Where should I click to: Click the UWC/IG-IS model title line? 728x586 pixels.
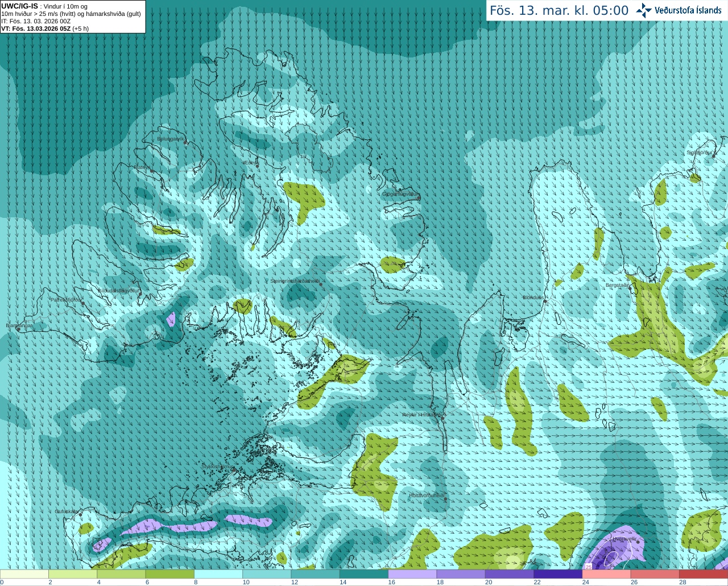pos(44,6)
